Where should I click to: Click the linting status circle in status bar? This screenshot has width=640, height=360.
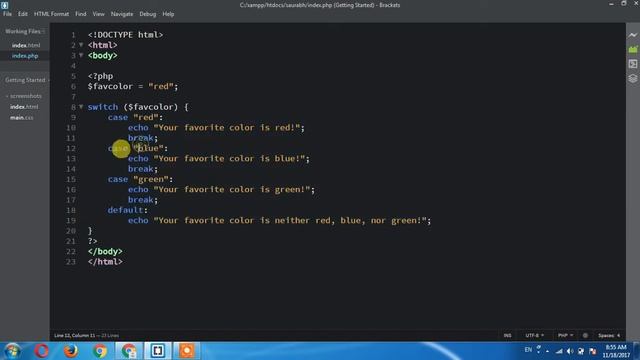coord(585,336)
